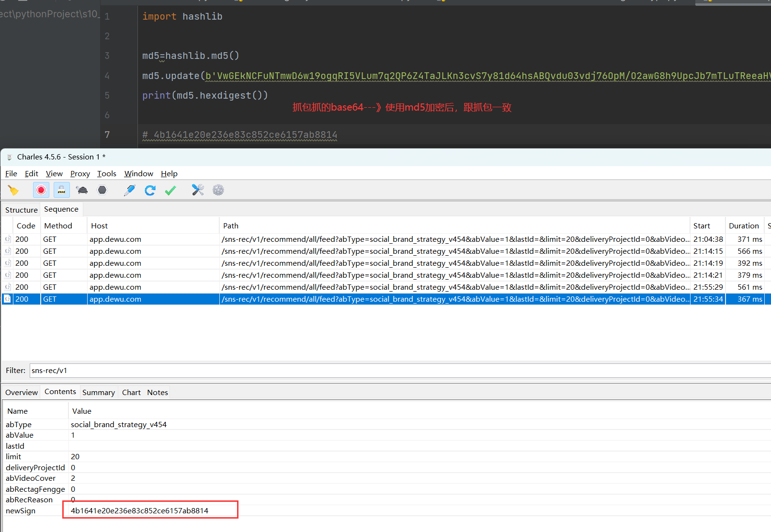Screen dimensions: 771x532
Task: Select the highlighted request at 21:55:34
Action: point(385,299)
